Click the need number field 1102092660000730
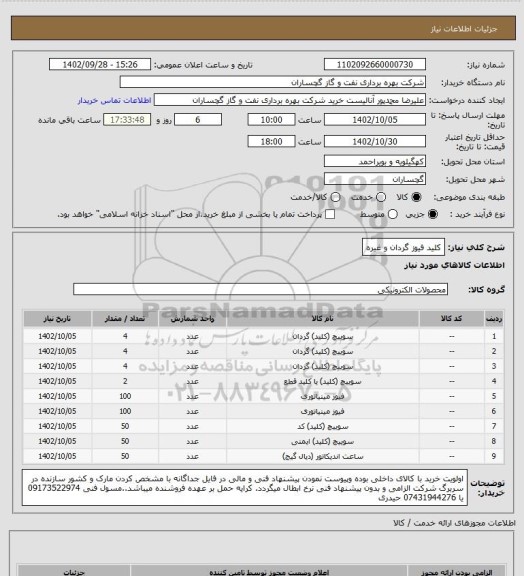Image resolution: width=524 pixels, height=576 pixels. point(375,65)
